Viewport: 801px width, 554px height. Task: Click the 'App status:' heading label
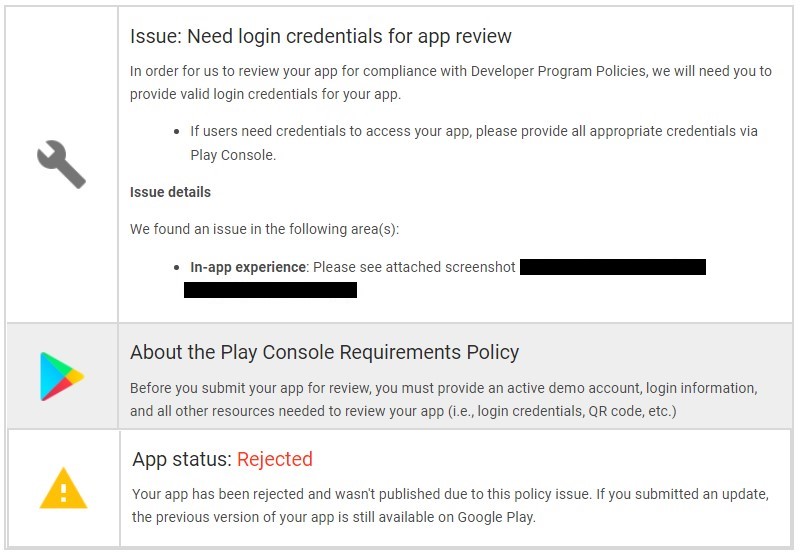point(182,459)
